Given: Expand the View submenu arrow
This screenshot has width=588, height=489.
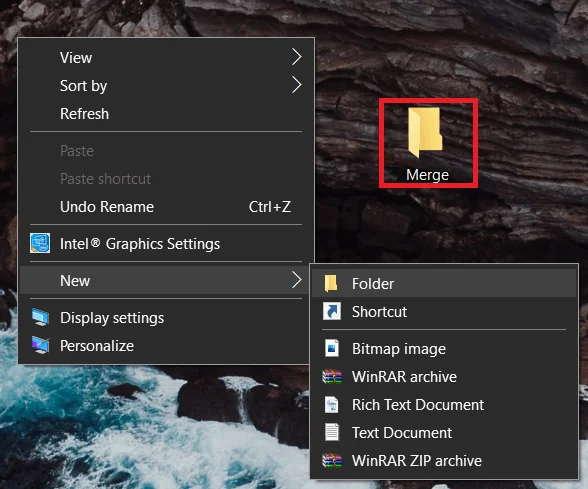Looking at the screenshot, I should pyautogui.click(x=297, y=57).
